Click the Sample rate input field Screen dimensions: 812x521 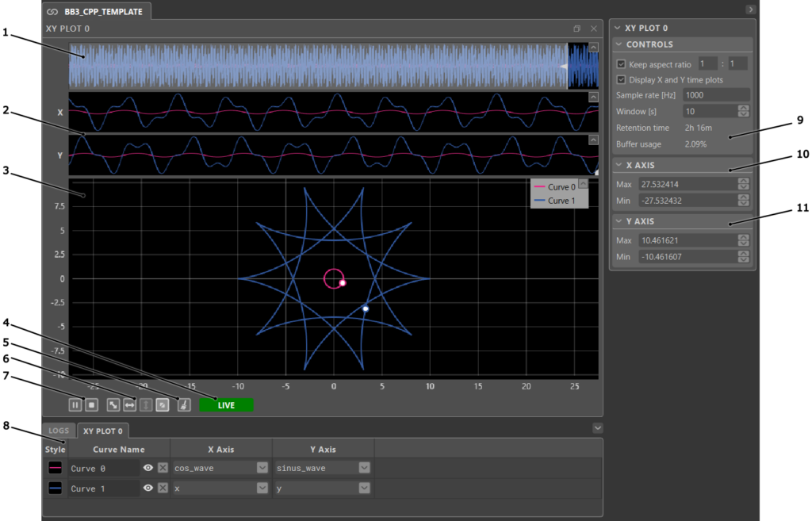click(x=716, y=95)
